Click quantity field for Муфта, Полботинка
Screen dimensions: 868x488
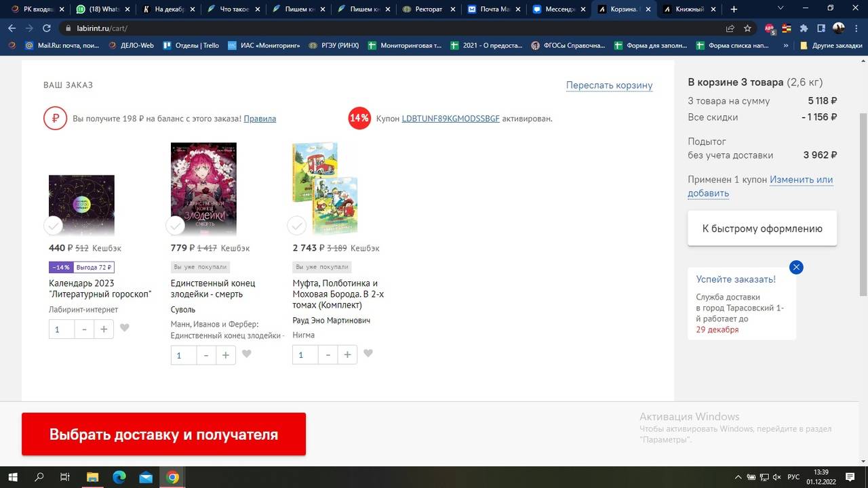305,355
